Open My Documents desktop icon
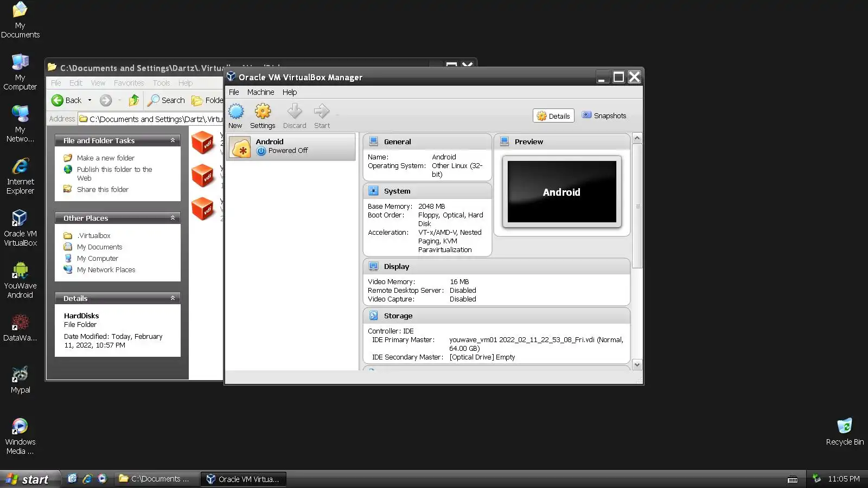Image resolution: width=868 pixels, height=488 pixels. pyautogui.click(x=20, y=20)
